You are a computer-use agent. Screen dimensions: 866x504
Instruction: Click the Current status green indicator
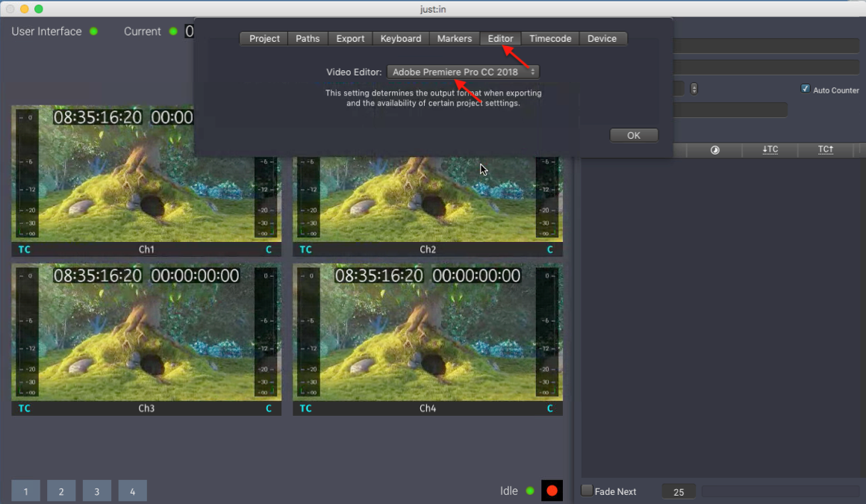coord(173,31)
